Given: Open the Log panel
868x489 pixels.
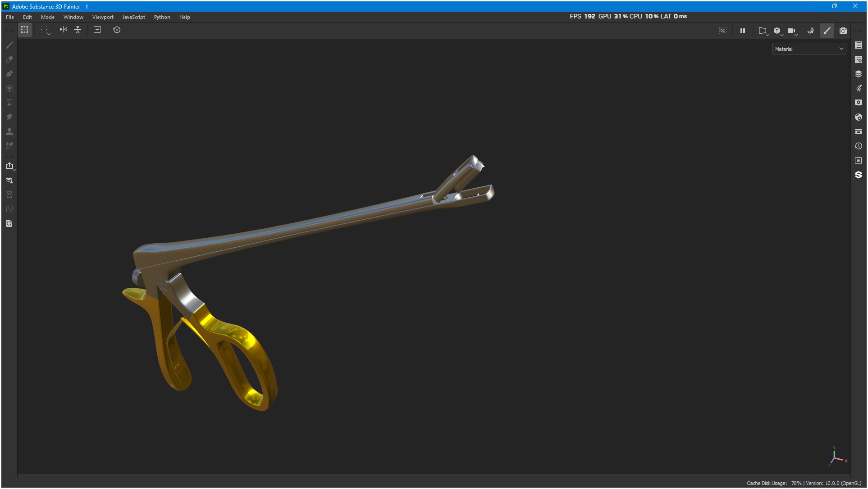Looking at the screenshot, I should pyautogui.click(x=859, y=160).
